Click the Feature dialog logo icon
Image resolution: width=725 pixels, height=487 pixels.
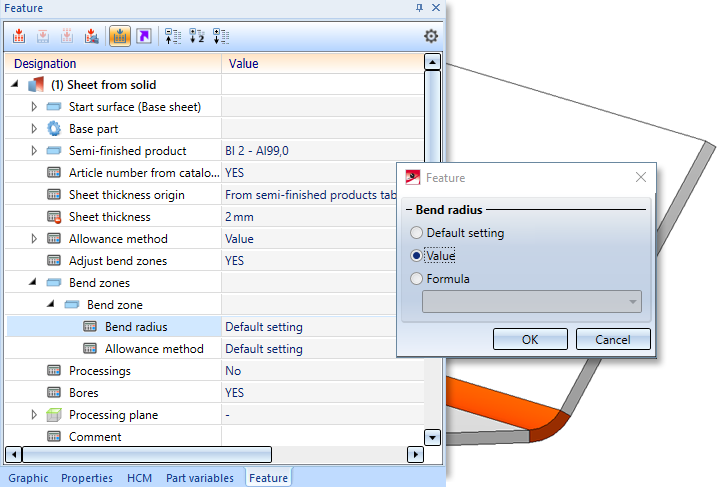click(412, 178)
